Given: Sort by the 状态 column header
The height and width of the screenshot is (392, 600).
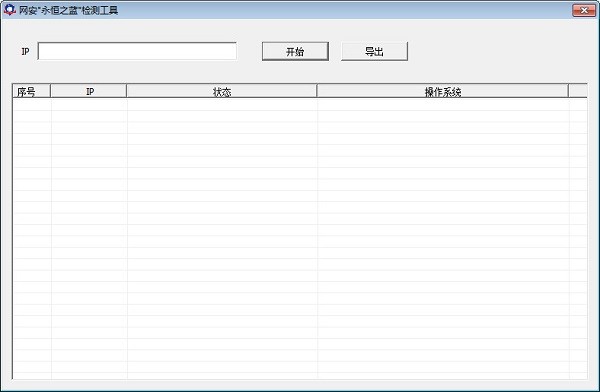Looking at the screenshot, I should [222, 91].
